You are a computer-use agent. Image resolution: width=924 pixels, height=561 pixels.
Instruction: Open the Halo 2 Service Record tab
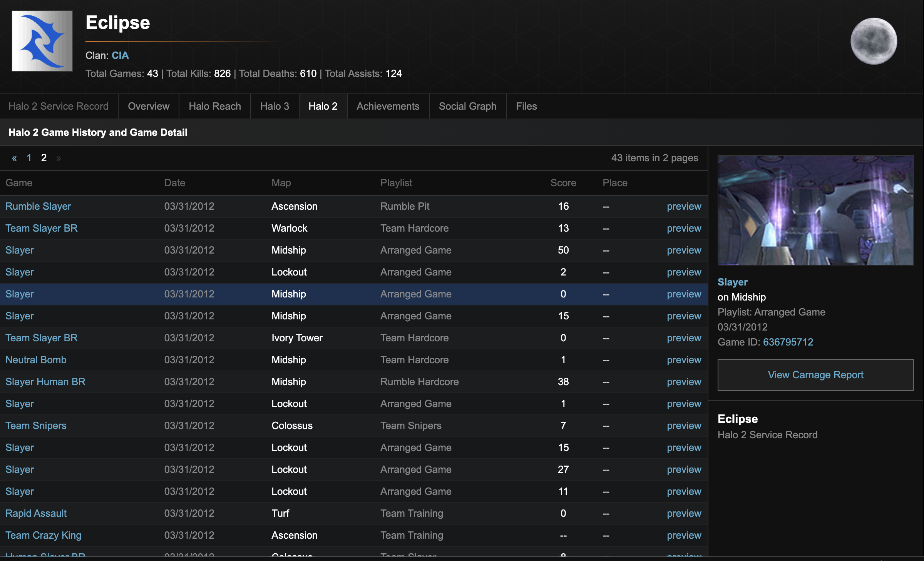(59, 106)
